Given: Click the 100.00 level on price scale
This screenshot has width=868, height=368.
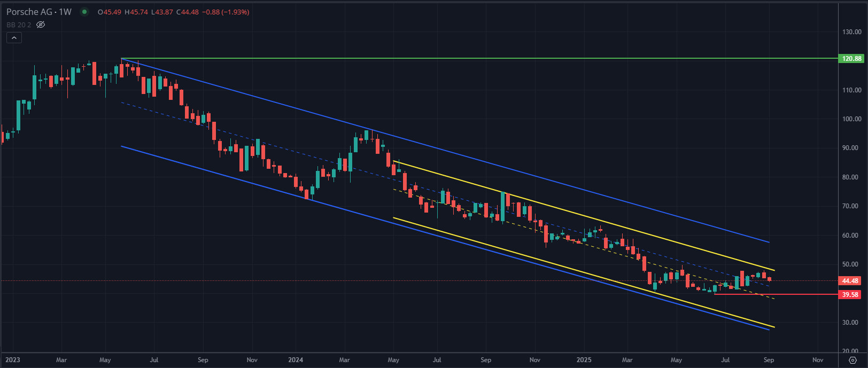Looking at the screenshot, I should tap(851, 119).
